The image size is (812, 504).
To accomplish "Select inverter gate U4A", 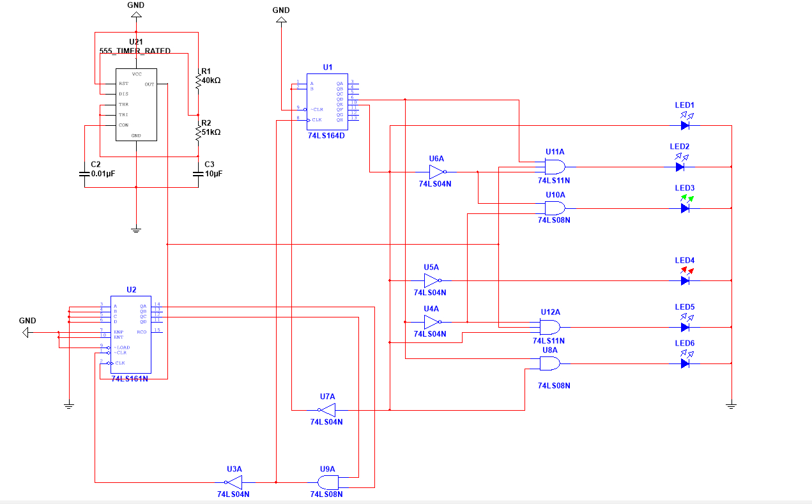I will click(432, 322).
